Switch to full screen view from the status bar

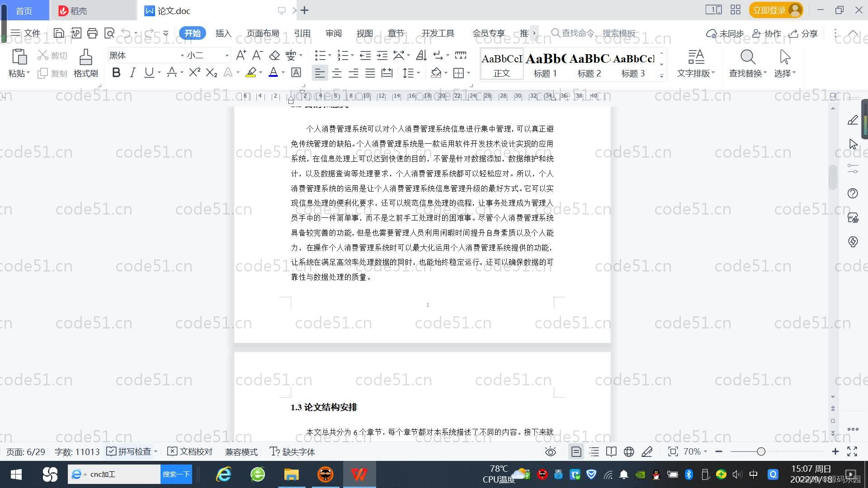(853, 451)
